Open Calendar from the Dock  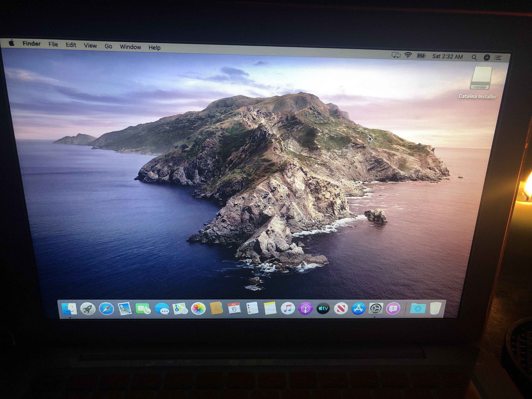pyautogui.click(x=234, y=308)
